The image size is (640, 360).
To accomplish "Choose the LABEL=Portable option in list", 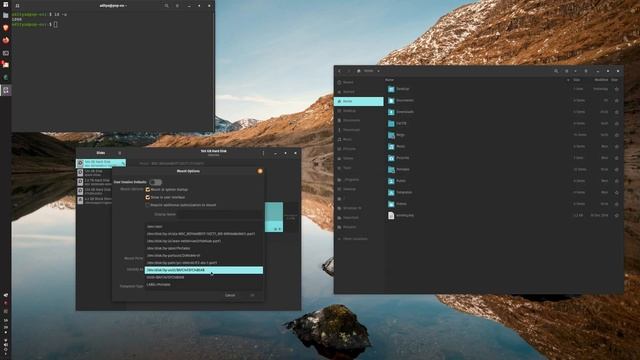I will pos(204,285).
